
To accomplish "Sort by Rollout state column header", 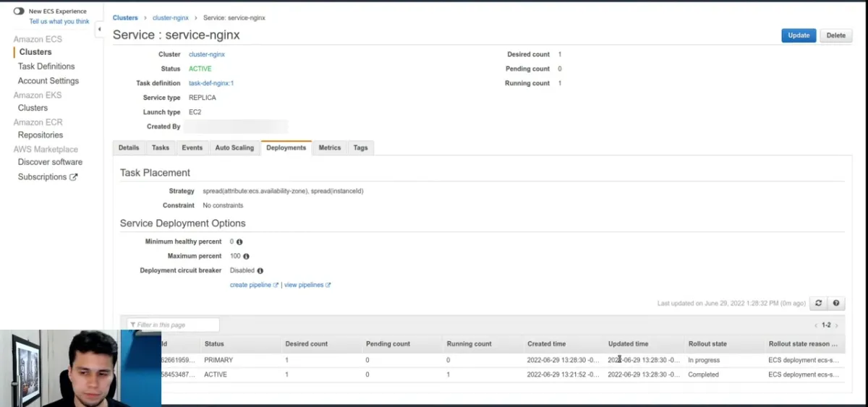I will [708, 344].
